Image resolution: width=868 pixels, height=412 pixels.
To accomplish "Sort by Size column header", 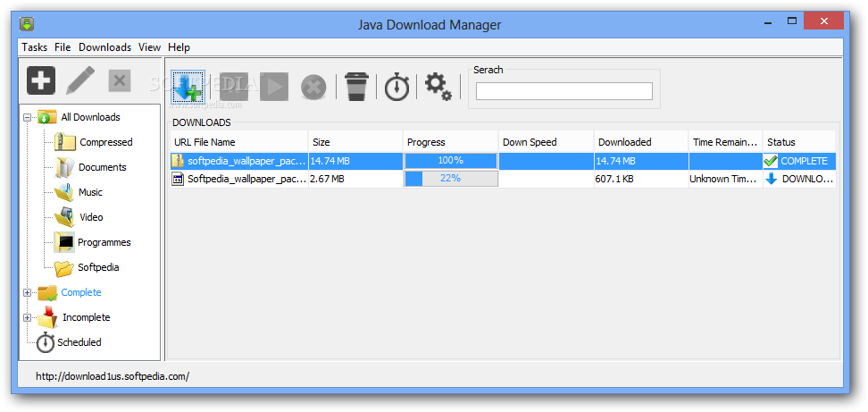I will (x=355, y=142).
